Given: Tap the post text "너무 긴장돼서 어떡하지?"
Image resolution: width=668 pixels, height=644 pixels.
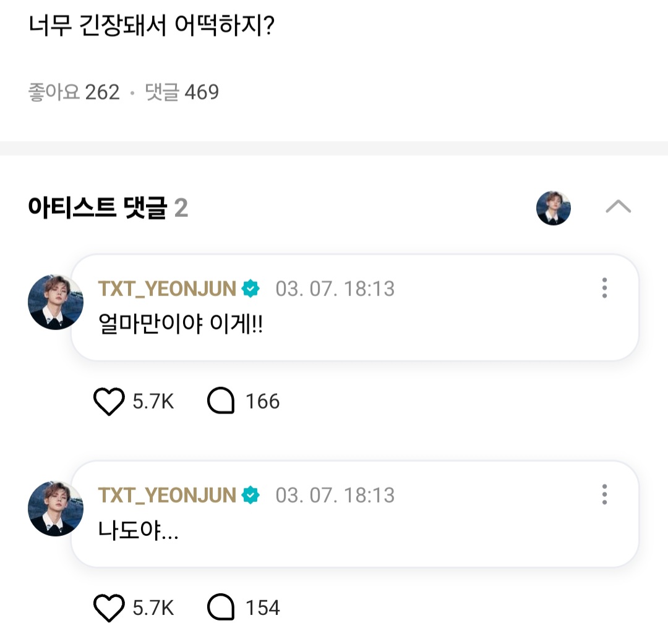Looking at the screenshot, I should click(152, 28).
